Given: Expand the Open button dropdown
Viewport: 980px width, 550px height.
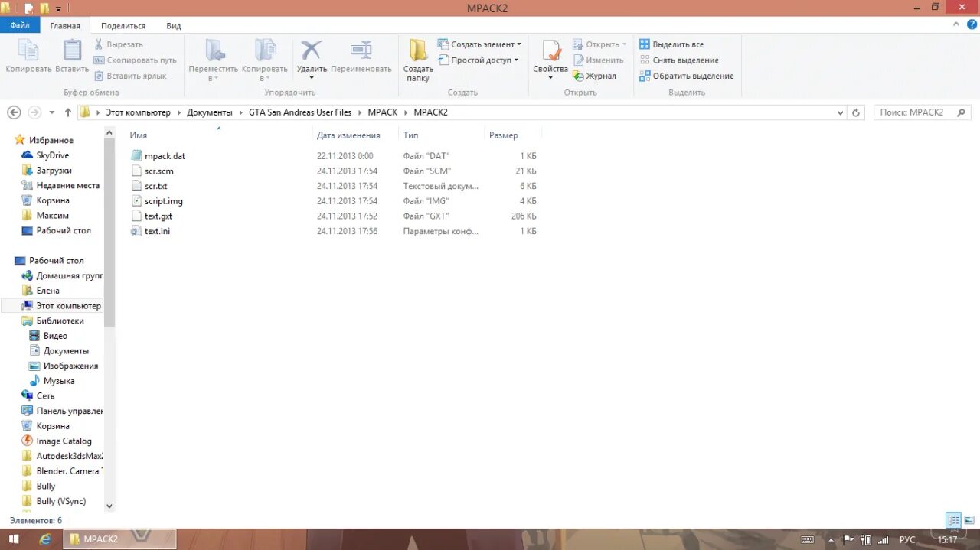Looking at the screenshot, I should [624, 44].
